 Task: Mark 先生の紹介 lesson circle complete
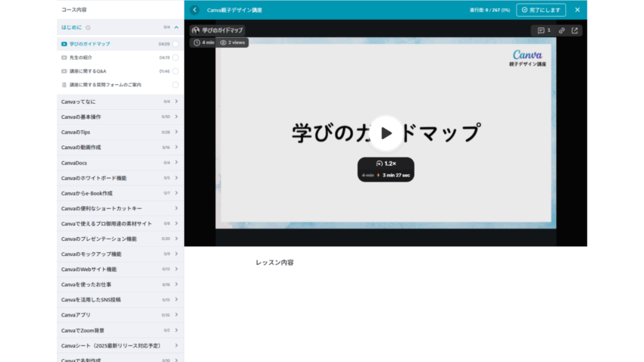[175, 58]
